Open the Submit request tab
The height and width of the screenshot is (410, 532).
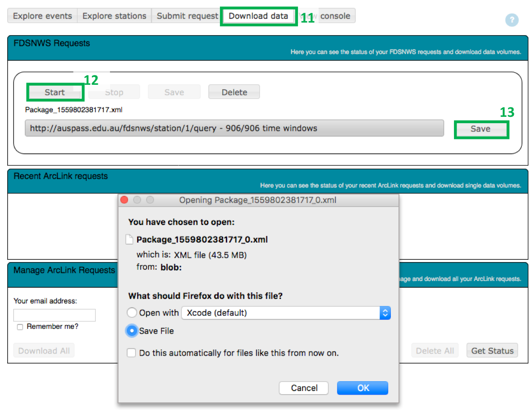(x=187, y=16)
